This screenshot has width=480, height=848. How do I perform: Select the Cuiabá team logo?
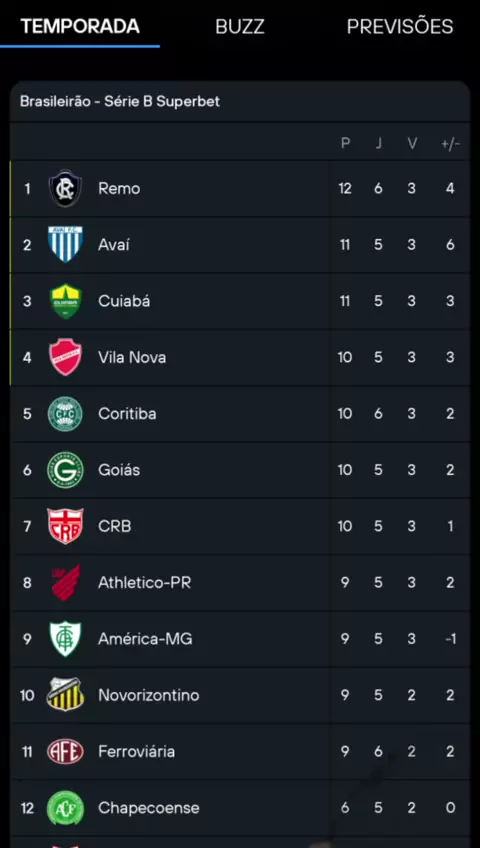tap(65, 301)
